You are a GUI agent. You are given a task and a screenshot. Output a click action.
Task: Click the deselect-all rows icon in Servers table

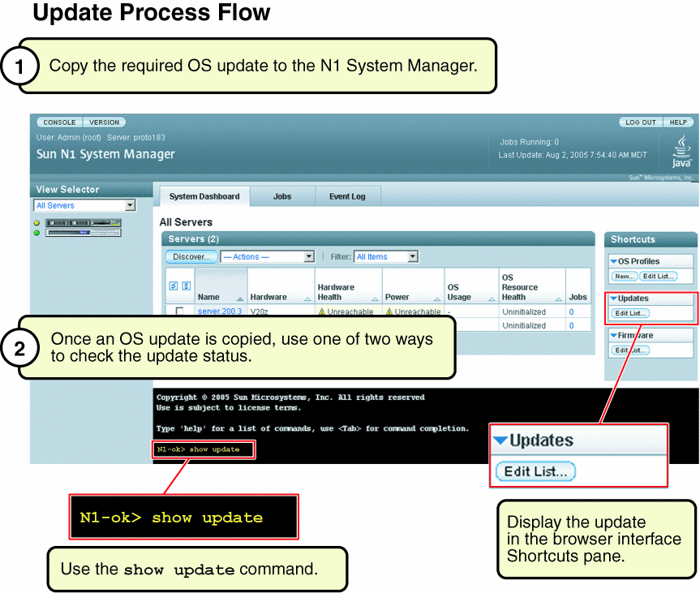(x=187, y=286)
